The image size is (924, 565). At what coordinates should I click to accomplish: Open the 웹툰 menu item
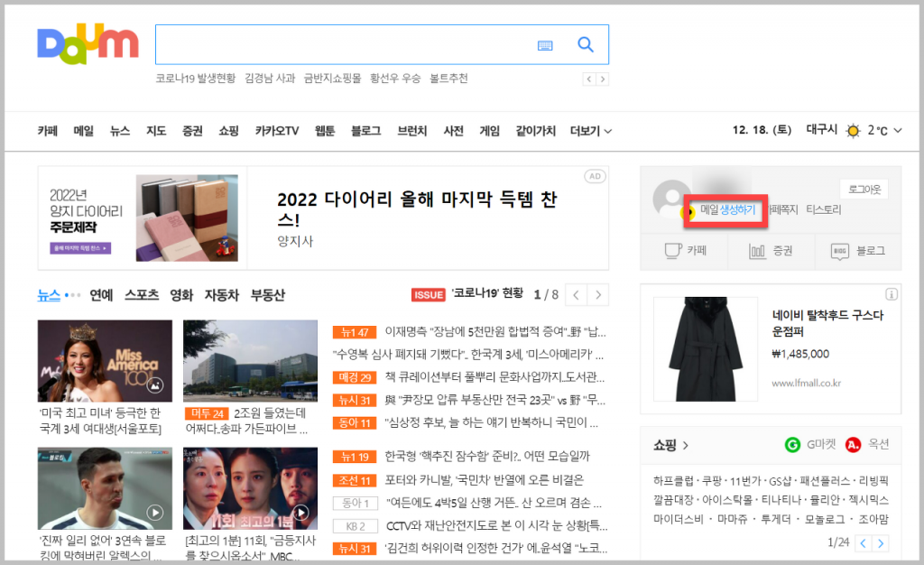pyautogui.click(x=325, y=131)
